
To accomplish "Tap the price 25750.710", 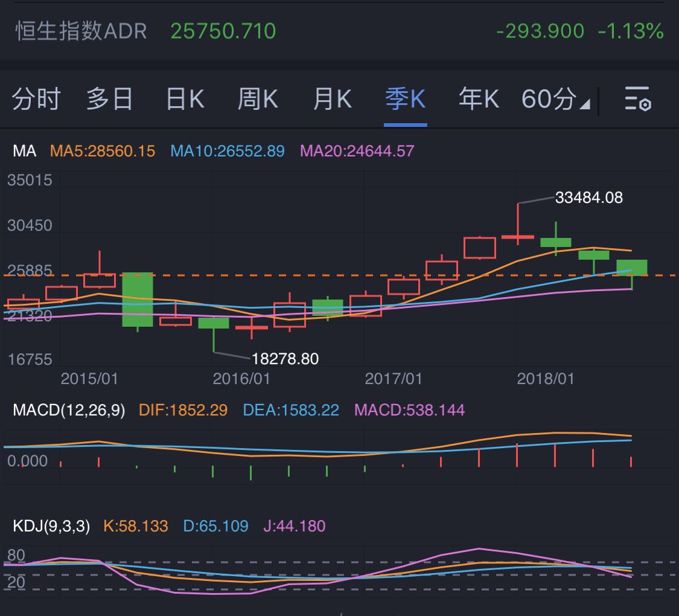I will tap(223, 31).
